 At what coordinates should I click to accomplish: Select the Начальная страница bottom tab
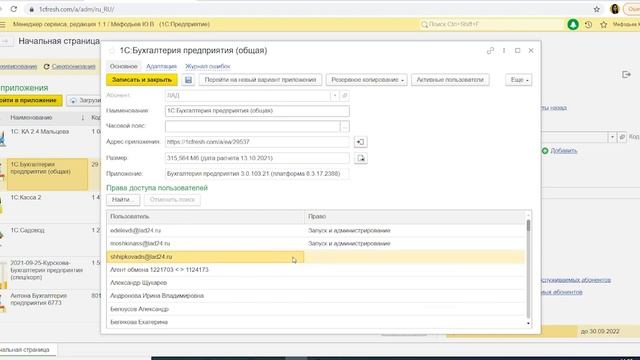[25, 350]
